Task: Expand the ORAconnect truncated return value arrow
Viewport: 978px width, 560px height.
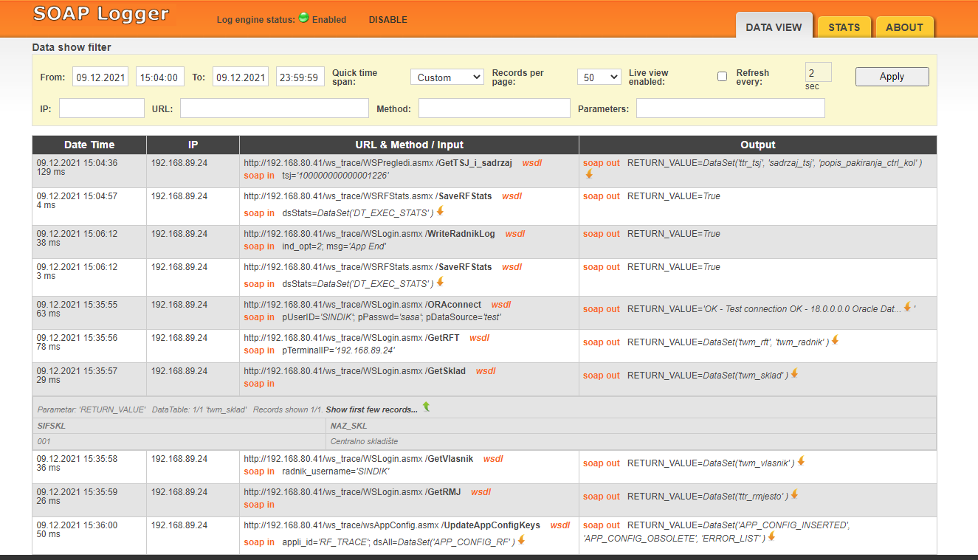Action: tap(907, 307)
